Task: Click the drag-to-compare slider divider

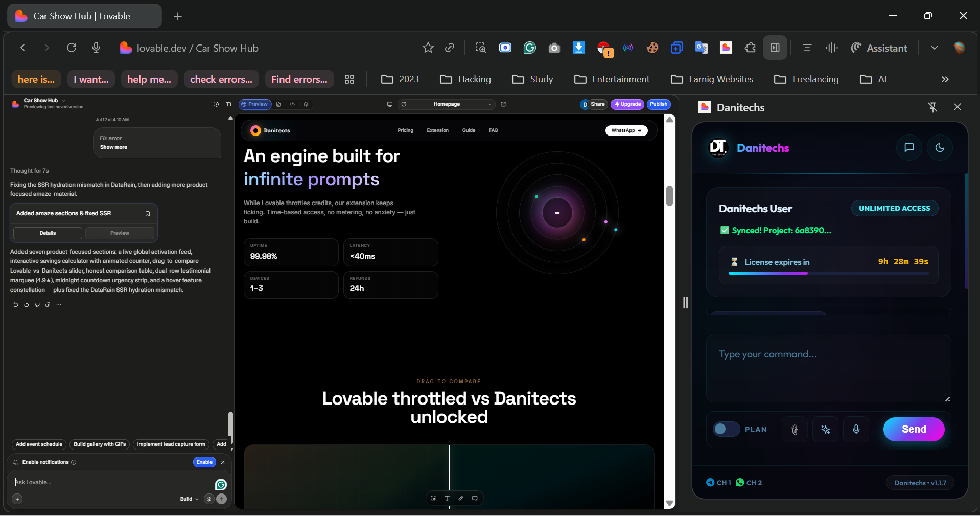Action: click(449, 476)
